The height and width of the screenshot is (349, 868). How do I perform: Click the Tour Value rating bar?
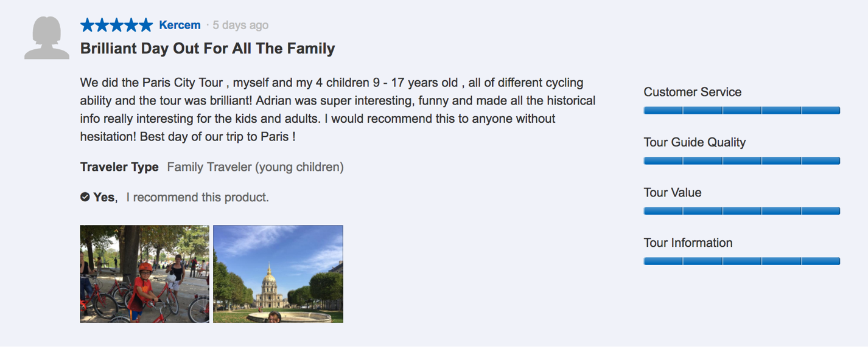tap(742, 211)
